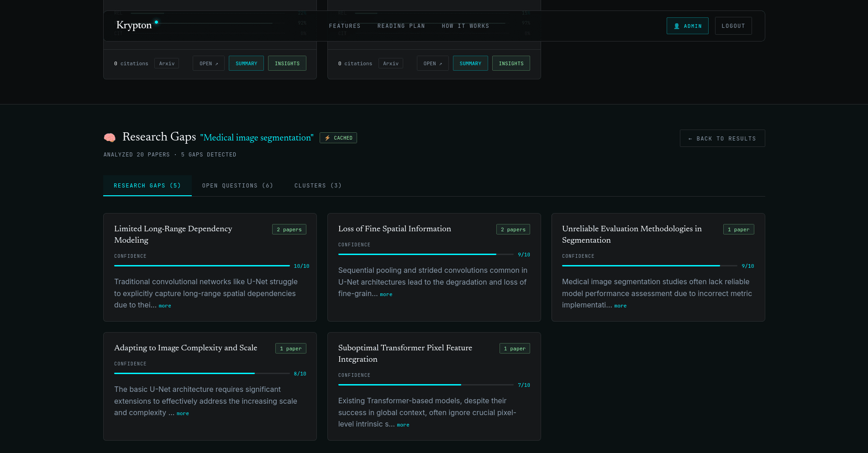
Task: Expand 'more' in Adapting to Image Complexity card
Action: 183,413
